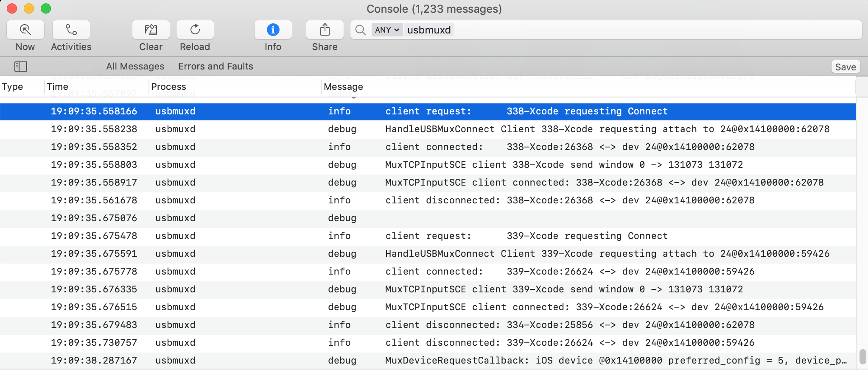Image resolution: width=868 pixels, height=375 pixels.
Task: Toggle the sidebar visibility icon
Action: (x=21, y=67)
